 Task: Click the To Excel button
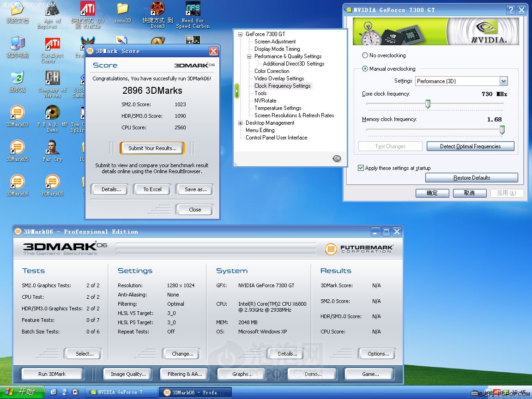pos(152,189)
